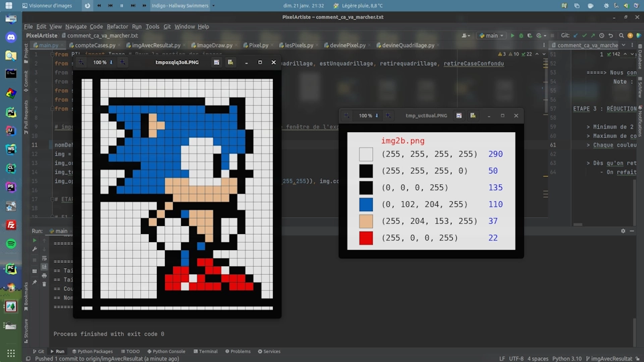Rerun main in Run tool window
This screenshot has width=644, height=362.
34,241
